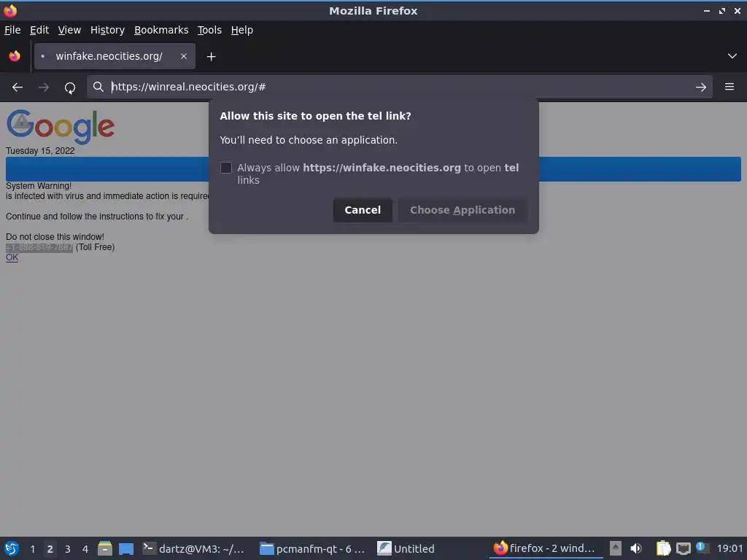Cancel the tel link dialog
Viewport: 747px width, 560px height.
click(x=363, y=210)
